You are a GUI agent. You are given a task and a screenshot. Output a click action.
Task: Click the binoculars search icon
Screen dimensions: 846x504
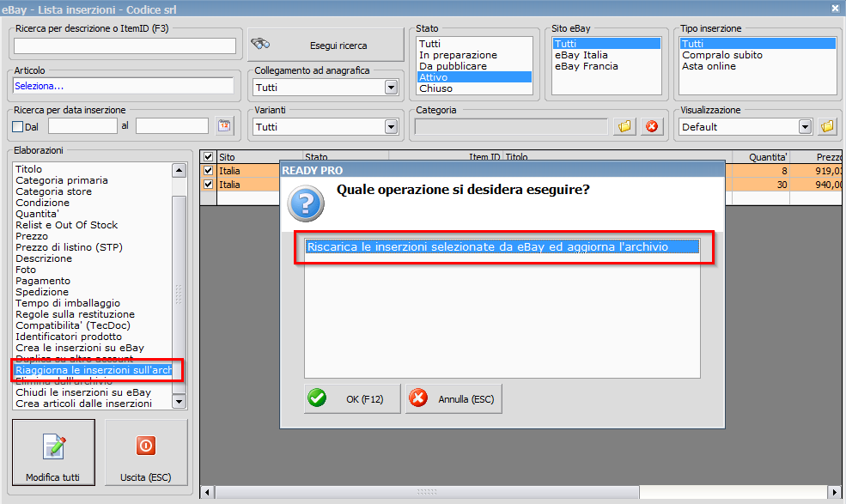click(x=260, y=44)
